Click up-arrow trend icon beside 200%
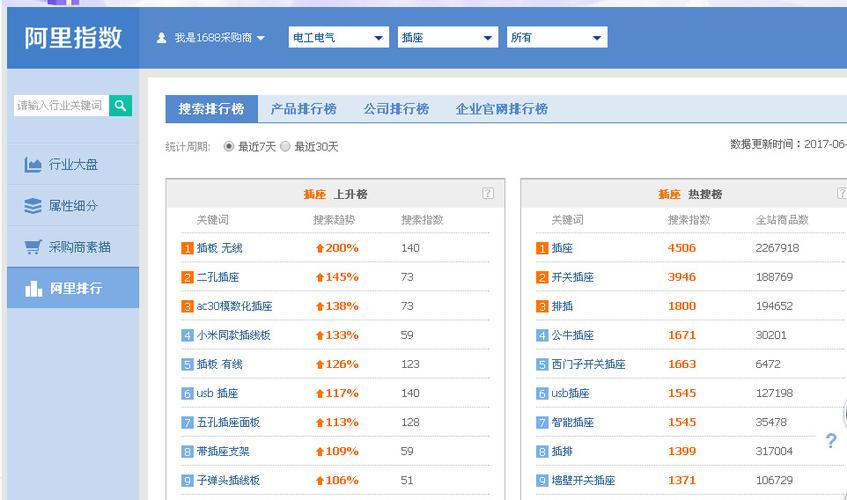 320,248
